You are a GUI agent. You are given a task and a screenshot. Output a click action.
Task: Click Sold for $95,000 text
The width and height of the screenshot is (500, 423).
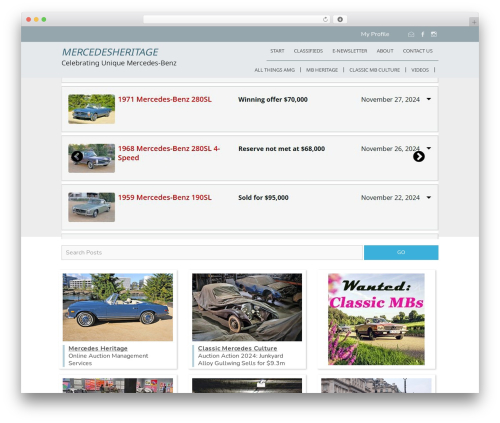click(x=263, y=198)
